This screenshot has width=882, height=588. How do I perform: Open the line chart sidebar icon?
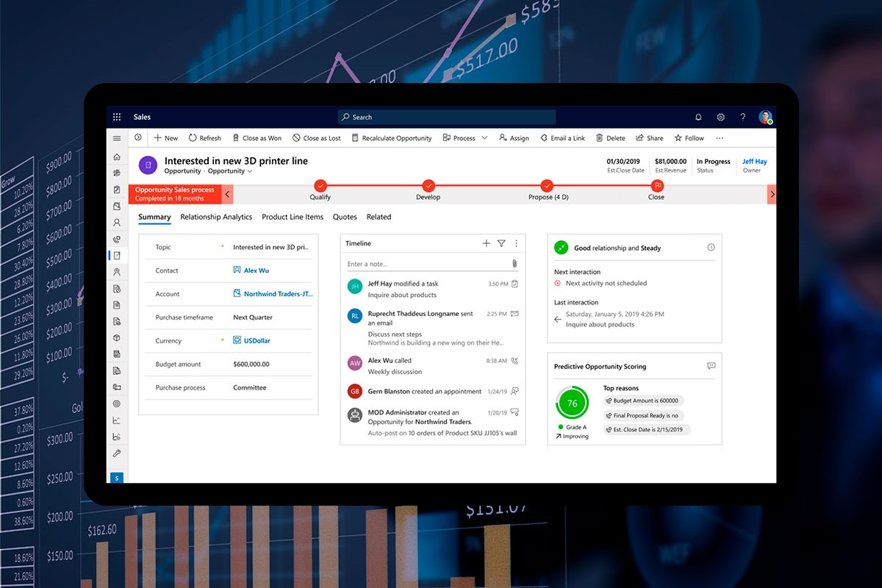pos(117,420)
